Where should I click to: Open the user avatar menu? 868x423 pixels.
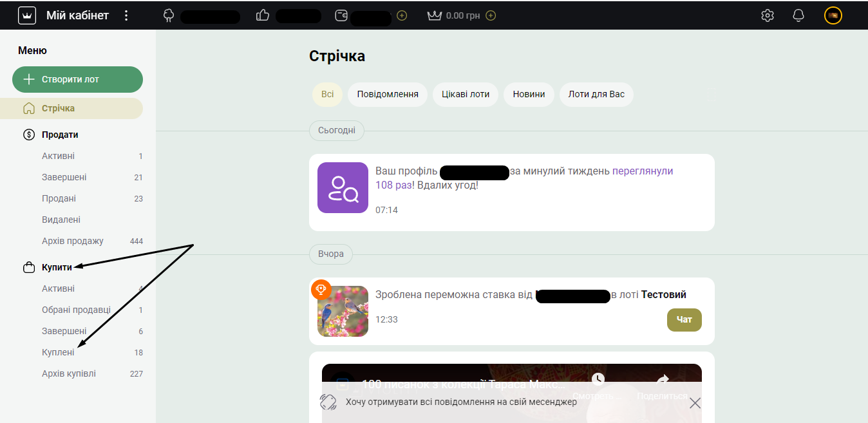pos(833,15)
